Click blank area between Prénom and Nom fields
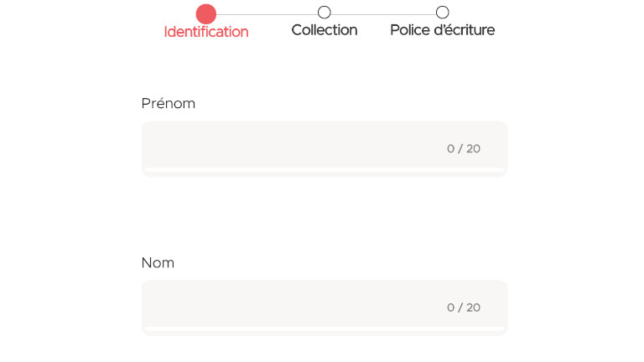Image resolution: width=644 pixels, height=362 pixels. click(x=325, y=216)
